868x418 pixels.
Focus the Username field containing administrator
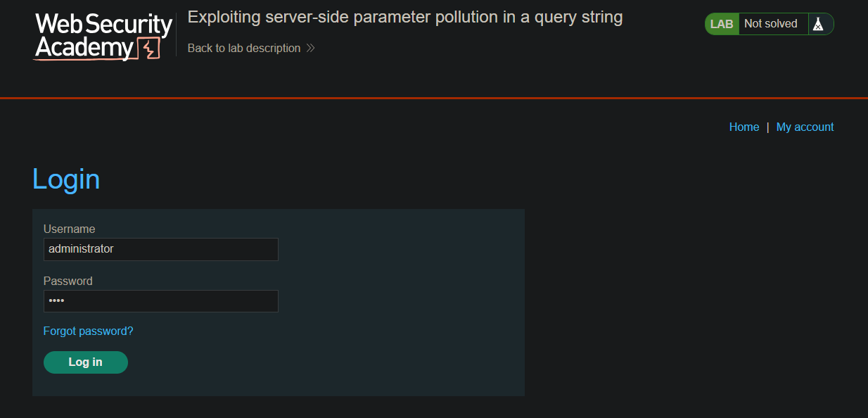click(x=161, y=249)
